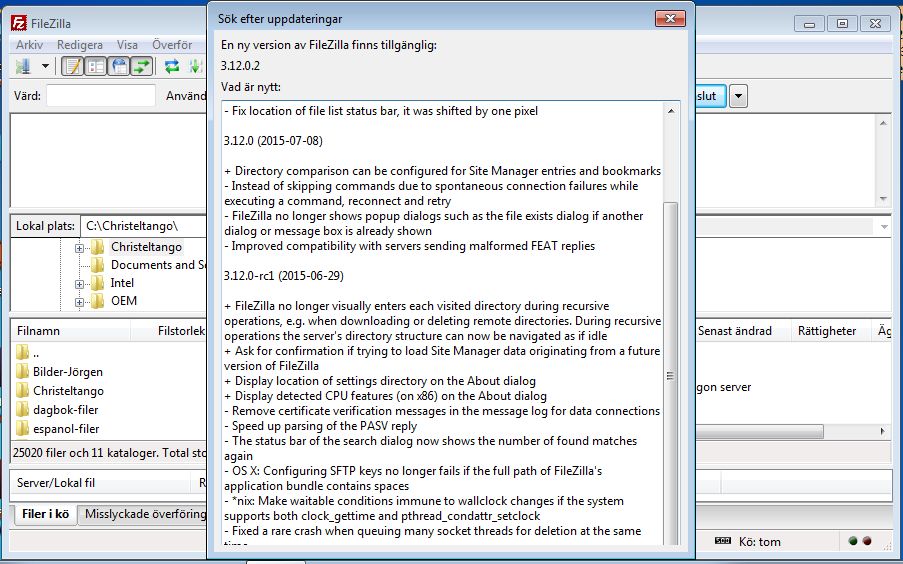The image size is (903, 564).
Task: Select the Intel folder in tree
Action: [x=122, y=282]
